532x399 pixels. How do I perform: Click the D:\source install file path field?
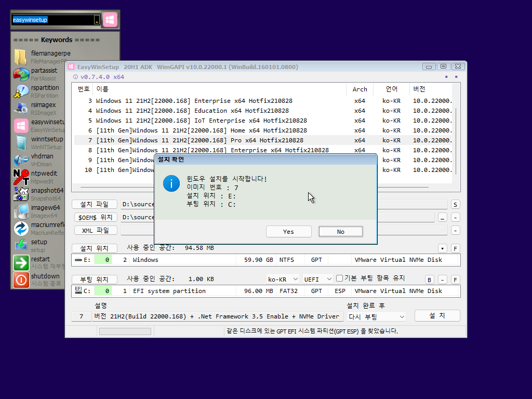tap(284, 204)
